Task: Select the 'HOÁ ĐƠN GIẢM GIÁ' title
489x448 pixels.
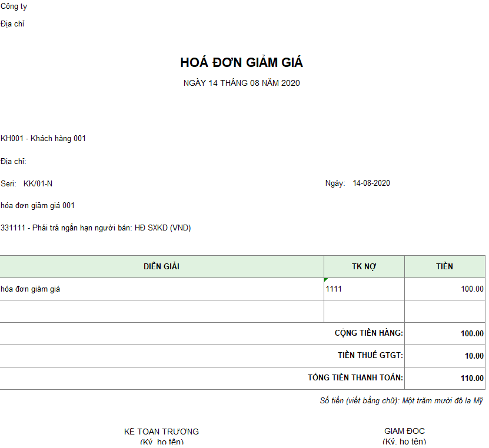Action: pos(242,62)
